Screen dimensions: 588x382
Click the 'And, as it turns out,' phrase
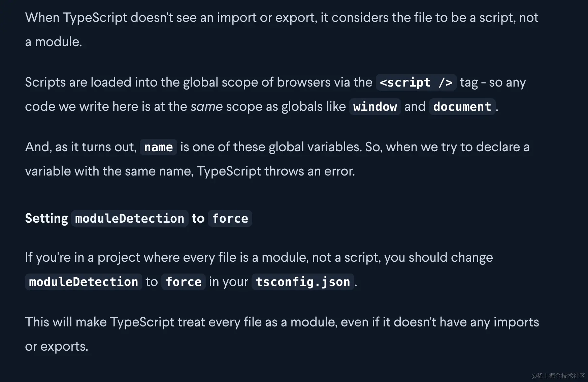(x=81, y=147)
